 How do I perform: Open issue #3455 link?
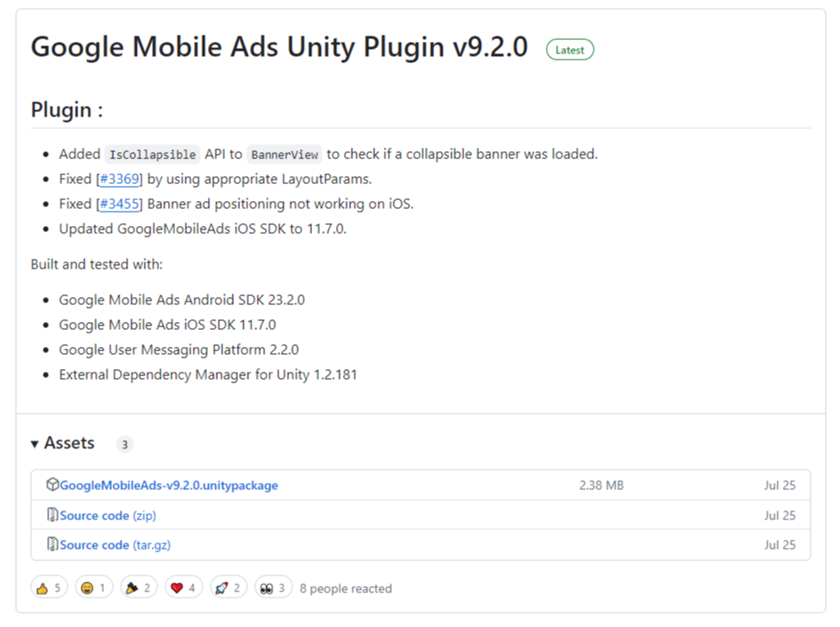coord(119,205)
